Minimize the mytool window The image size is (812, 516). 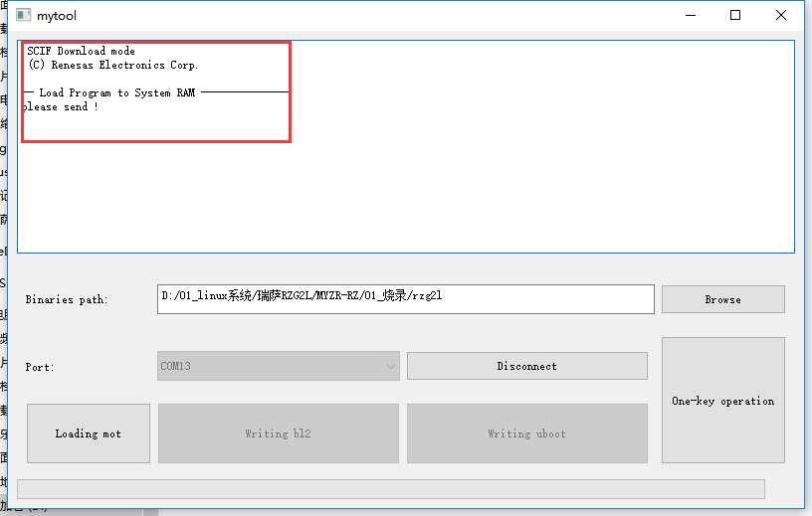691,15
